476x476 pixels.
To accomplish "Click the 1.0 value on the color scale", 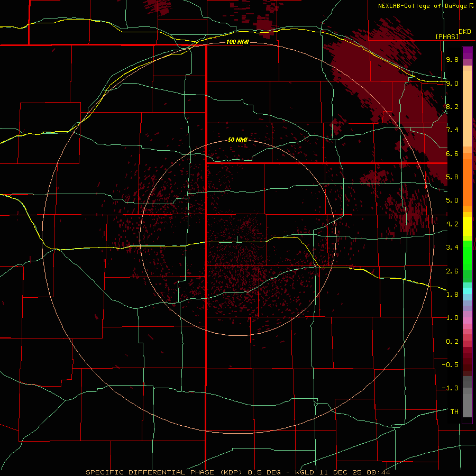I will [x=452, y=318].
